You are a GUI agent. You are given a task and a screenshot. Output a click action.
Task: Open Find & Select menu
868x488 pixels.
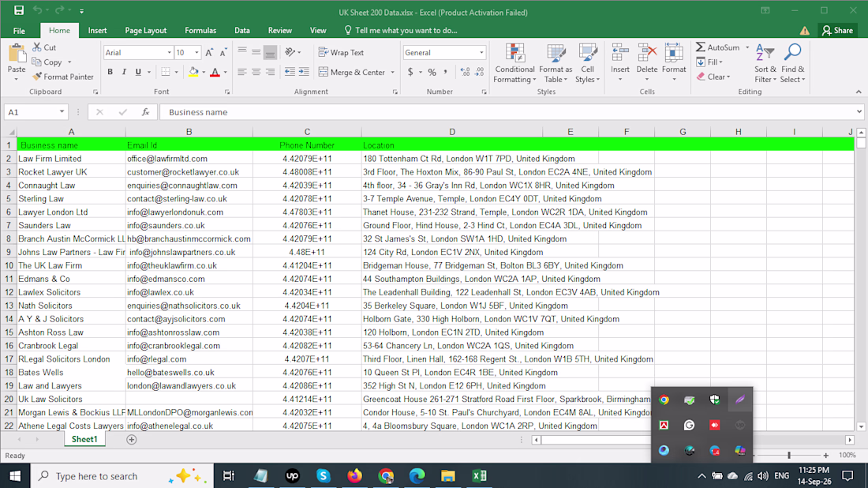tap(793, 63)
